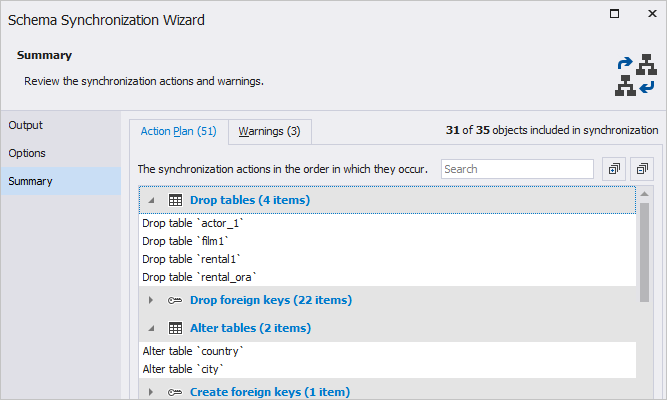Click the key icon beside Drop foreign keys
This screenshot has width=667, height=400.
pos(175,300)
